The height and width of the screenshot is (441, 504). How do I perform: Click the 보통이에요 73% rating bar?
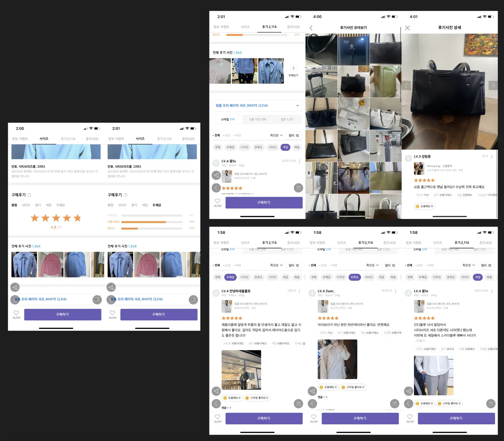tap(152, 222)
